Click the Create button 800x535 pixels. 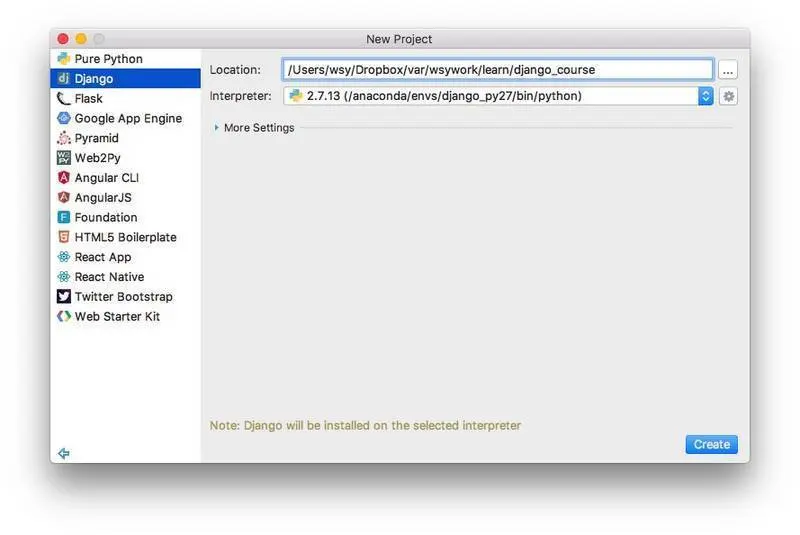click(711, 444)
